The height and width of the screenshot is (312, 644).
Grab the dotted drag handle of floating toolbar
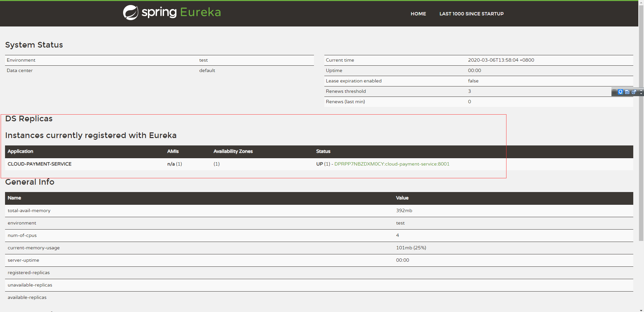coord(614,92)
